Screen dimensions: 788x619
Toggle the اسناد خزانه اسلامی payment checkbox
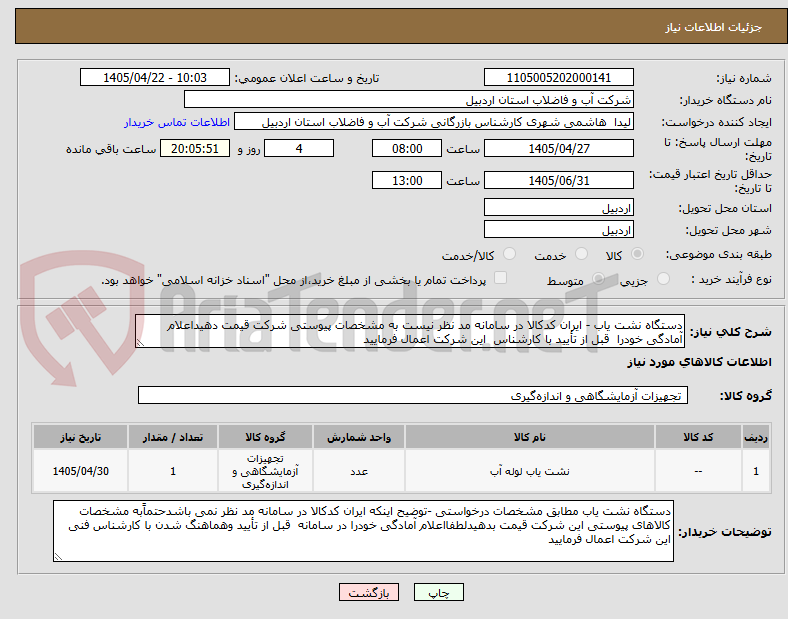(500, 278)
